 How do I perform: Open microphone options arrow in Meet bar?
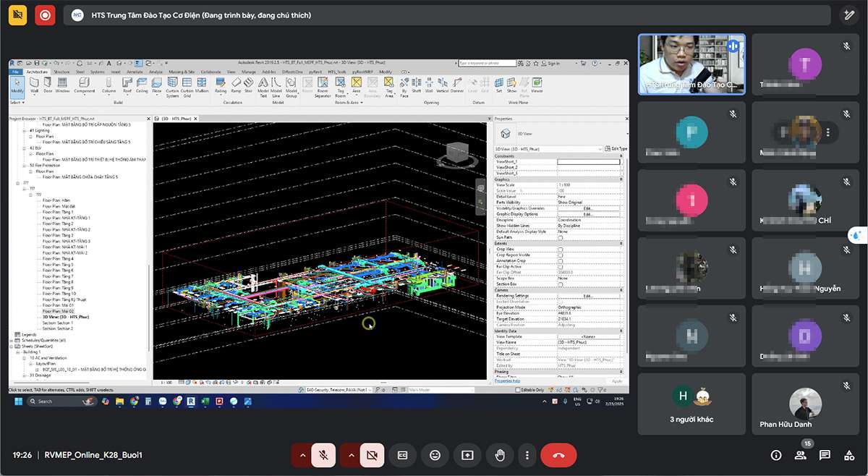pos(301,455)
